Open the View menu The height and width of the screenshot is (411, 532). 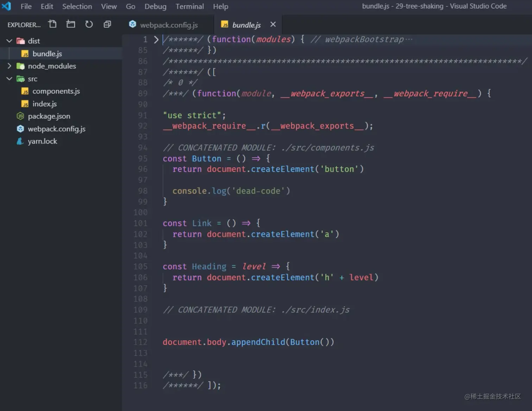point(109,6)
